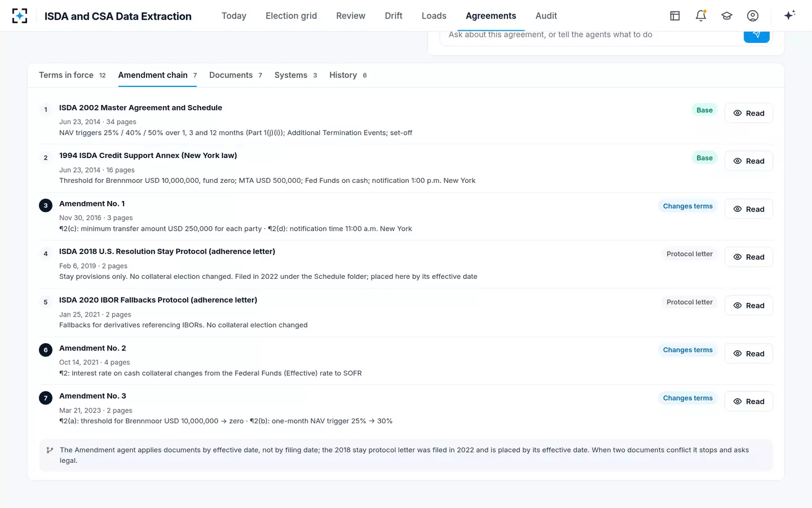
Task: Click the app logo icon
Action: click(x=20, y=16)
